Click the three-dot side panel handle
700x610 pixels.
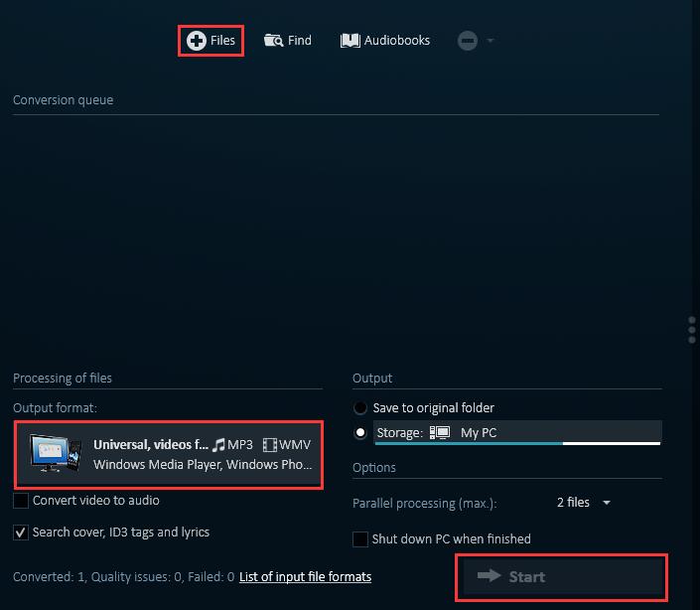click(x=692, y=330)
